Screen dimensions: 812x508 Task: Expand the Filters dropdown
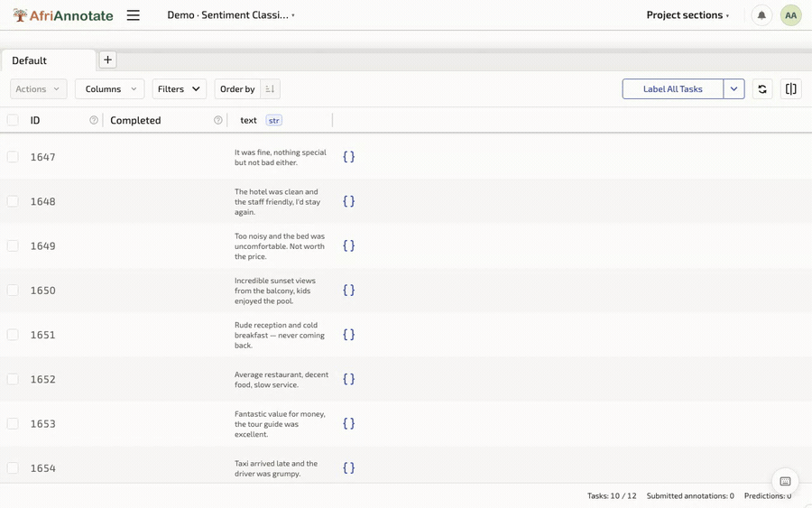click(x=179, y=89)
